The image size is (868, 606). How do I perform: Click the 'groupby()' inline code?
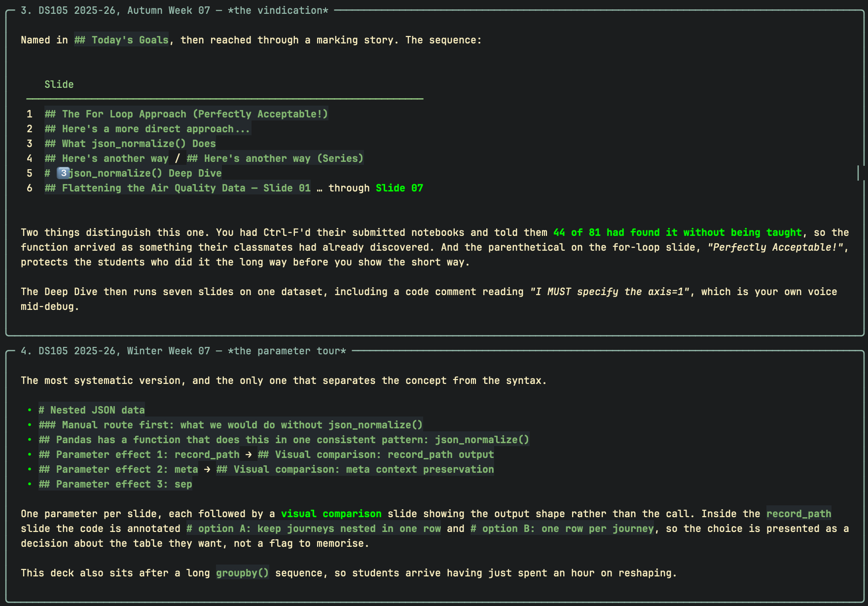point(243,573)
